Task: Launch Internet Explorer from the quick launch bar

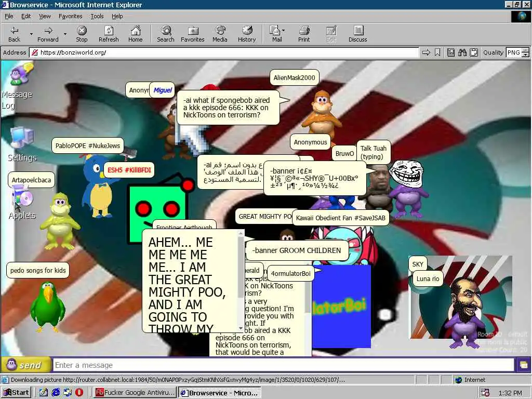Action: [56, 393]
